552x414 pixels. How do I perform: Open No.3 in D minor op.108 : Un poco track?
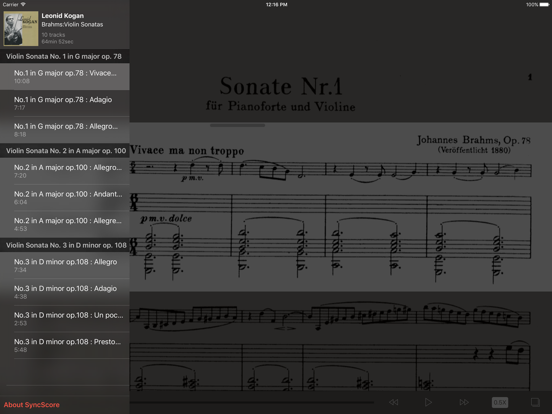coord(65,319)
